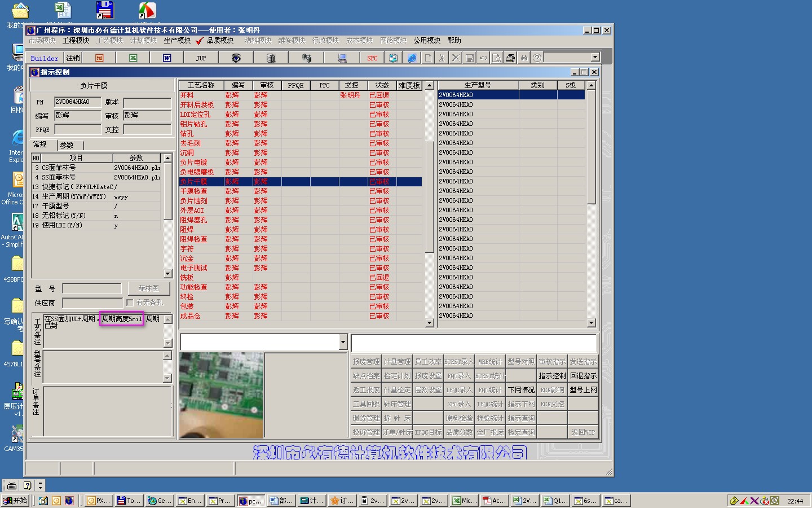Select the 干膜型号 parameter row
812x508 pixels.
coord(96,206)
